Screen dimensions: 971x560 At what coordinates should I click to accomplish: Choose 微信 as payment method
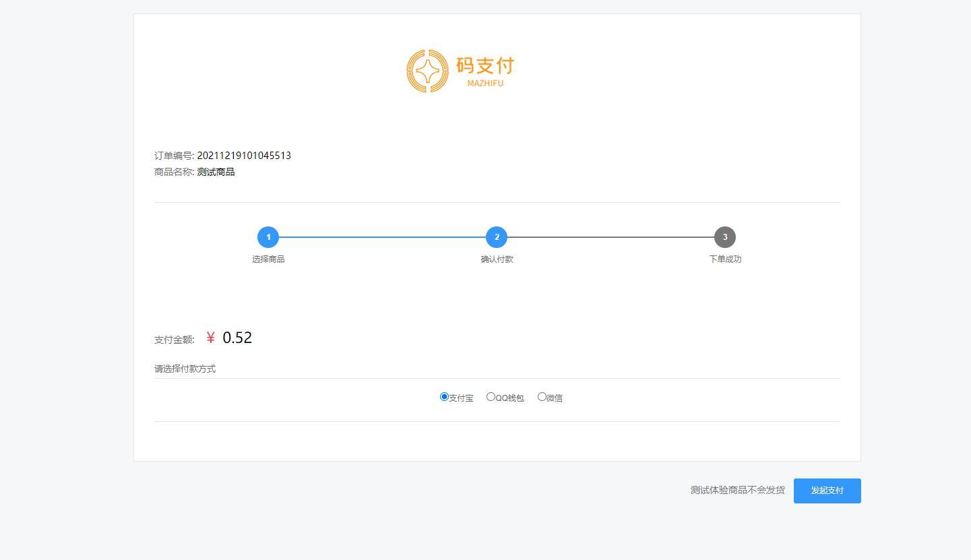[542, 397]
